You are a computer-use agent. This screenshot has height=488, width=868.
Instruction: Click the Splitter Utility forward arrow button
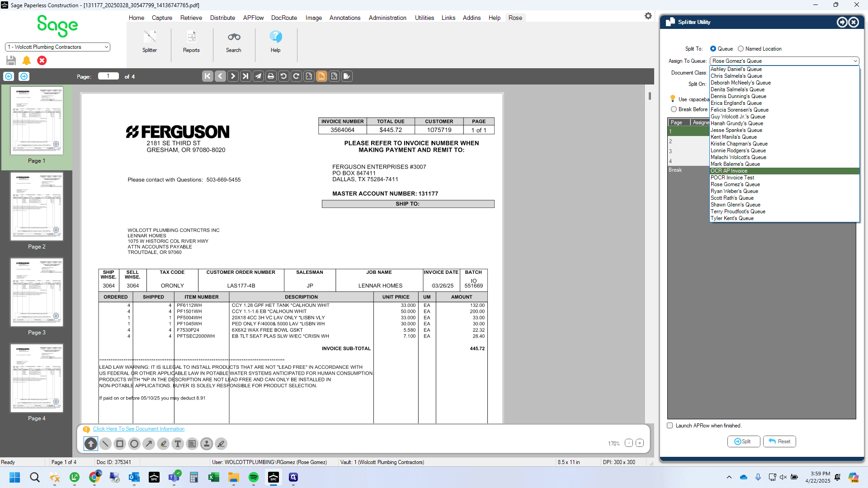pyautogui.click(x=842, y=22)
